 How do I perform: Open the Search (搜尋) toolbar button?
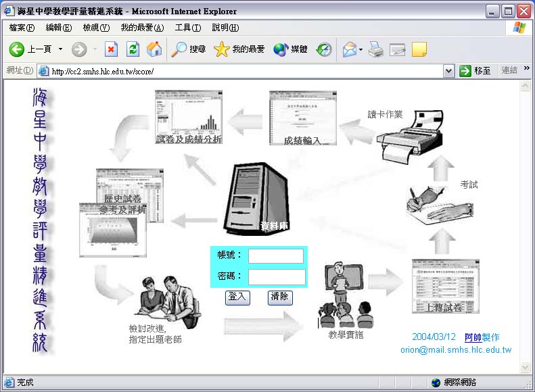pos(189,49)
